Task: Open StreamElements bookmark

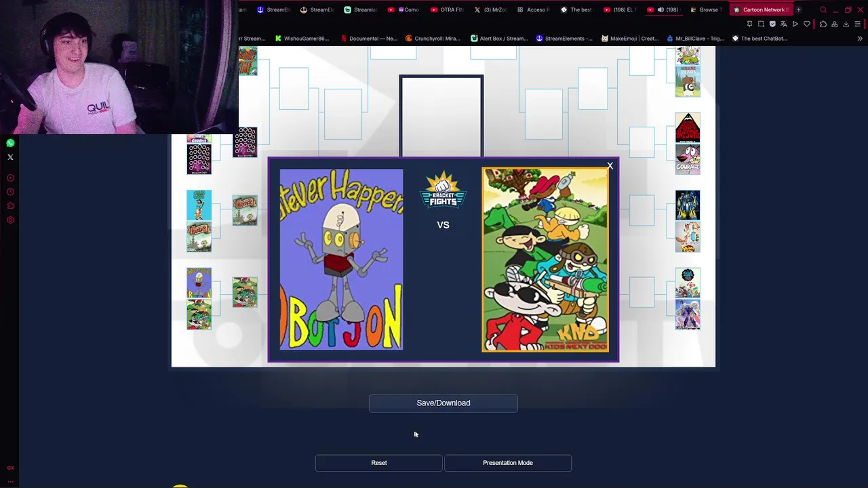Action: (x=564, y=39)
